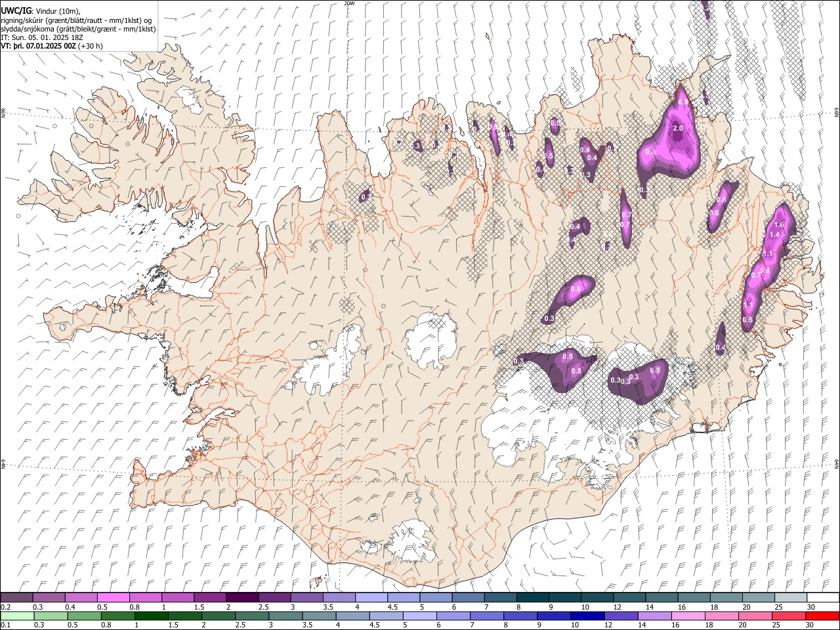The image size is (840, 630).
Task: Select the '18' label in upper legend row
Action: click(714, 607)
